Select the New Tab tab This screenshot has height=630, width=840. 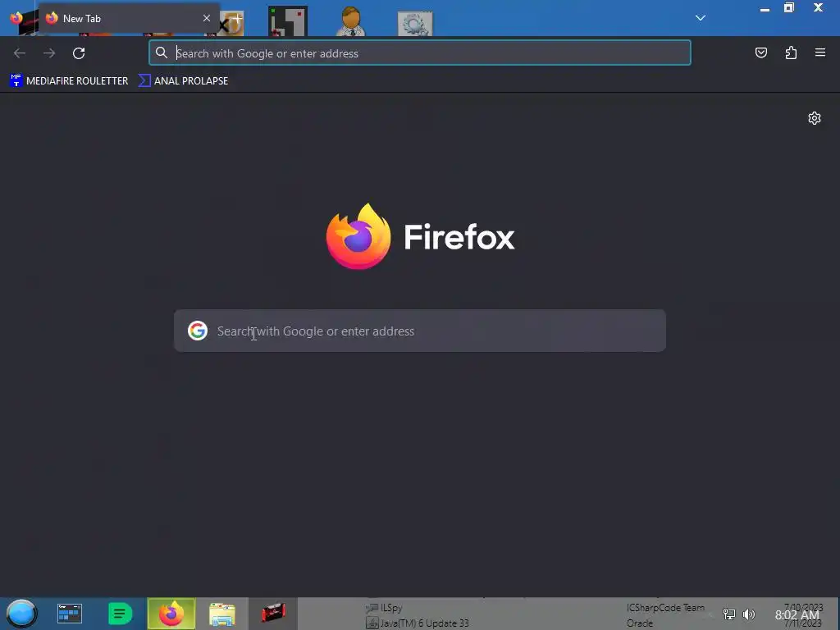pyautogui.click(x=129, y=18)
